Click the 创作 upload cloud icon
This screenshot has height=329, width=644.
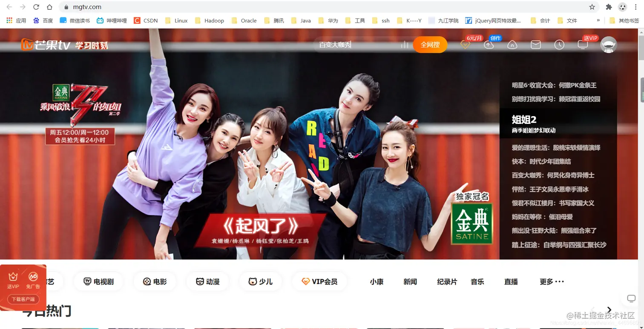489,44
